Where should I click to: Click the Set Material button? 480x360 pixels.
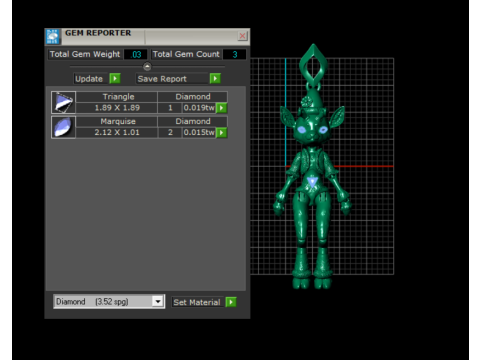pyautogui.click(x=198, y=302)
